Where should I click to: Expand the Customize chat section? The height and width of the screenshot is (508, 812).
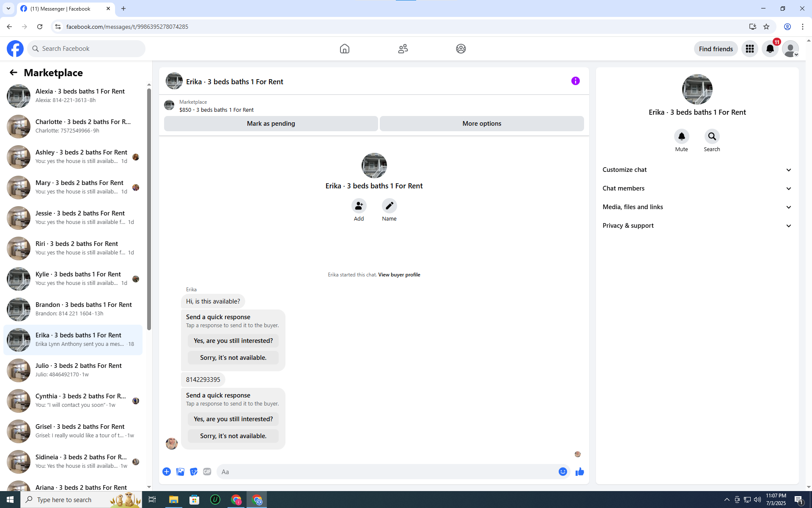[x=697, y=170]
